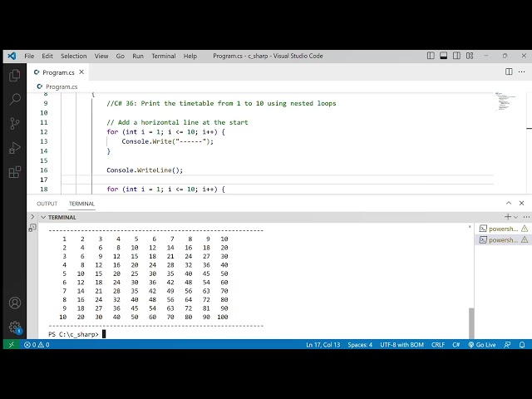The height and width of the screenshot is (399, 532).
Task: Open editor More Actions ellipsis
Action: [x=522, y=71]
